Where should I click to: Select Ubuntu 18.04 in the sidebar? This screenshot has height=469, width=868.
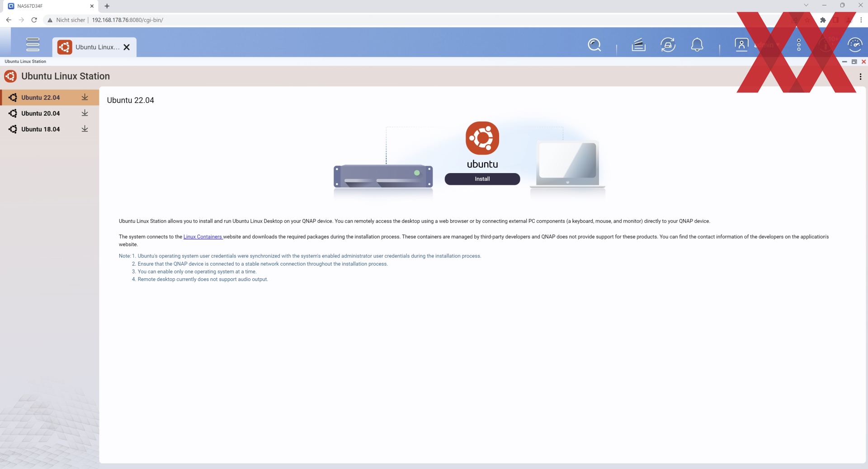pyautogui.click(x=50, y=129)
